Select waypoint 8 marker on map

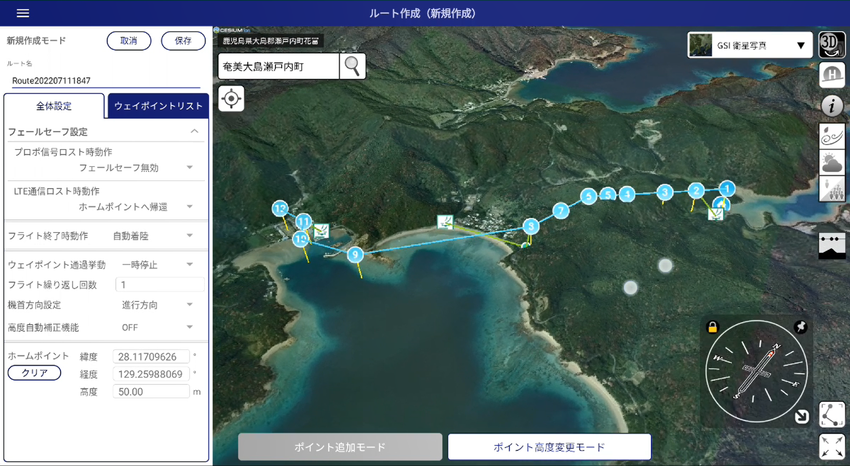point(531,226)
